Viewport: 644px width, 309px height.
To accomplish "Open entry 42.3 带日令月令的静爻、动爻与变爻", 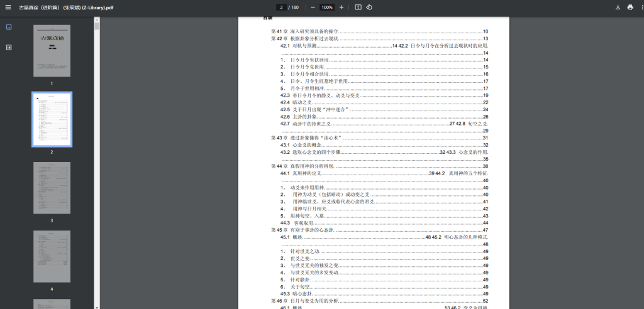I will [x=384, y=95].
